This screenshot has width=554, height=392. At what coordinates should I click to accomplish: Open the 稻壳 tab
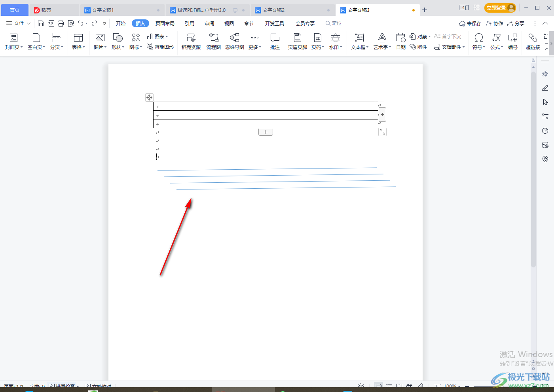55,10
